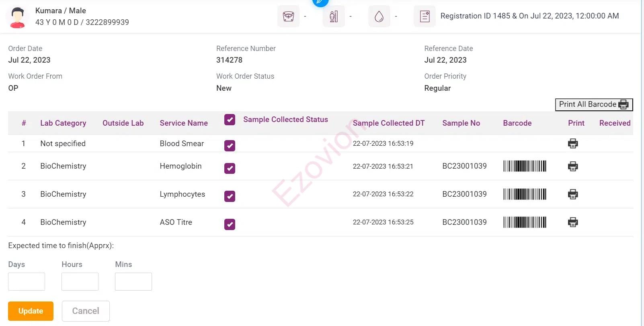Click the Print All Barcode button
This screenshot has width=644, height=326.
click(x=594, y=104)
